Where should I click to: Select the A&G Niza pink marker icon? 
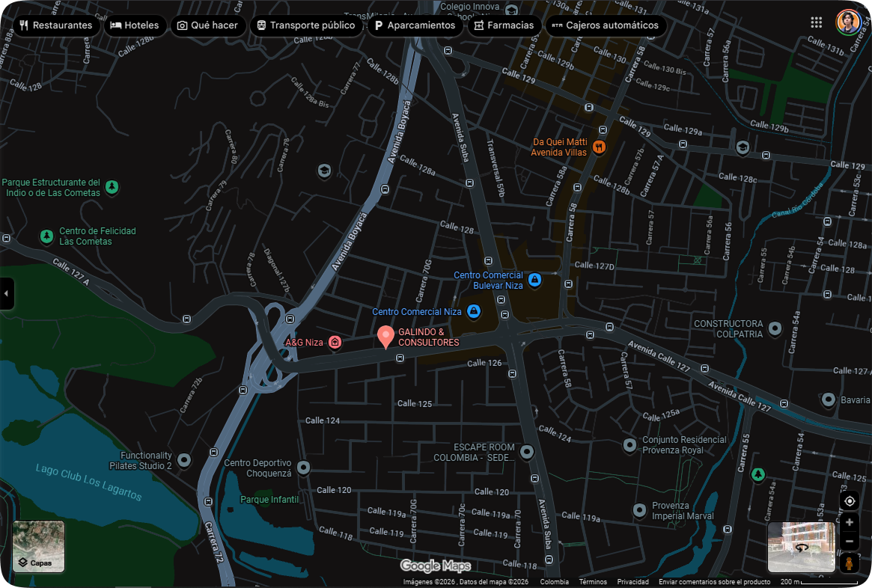point(335,342)
